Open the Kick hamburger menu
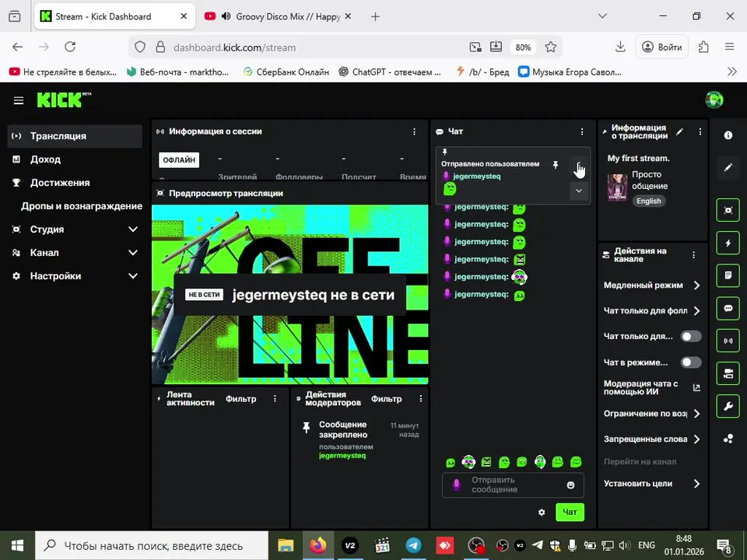The image size is (747, 560). (19, 100)
